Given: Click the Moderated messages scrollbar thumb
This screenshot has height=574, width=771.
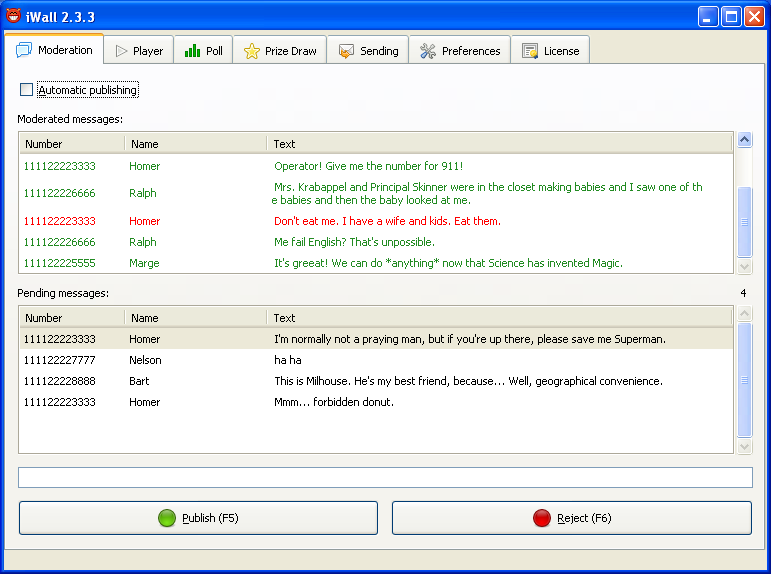Looking at the screenshot, I should (744, 222).
